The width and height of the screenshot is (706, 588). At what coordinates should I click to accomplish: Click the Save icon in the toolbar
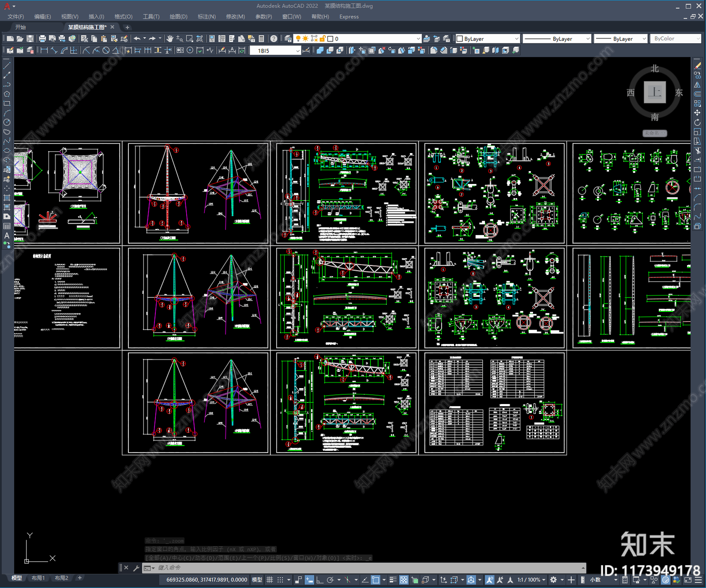coord(30,39)
